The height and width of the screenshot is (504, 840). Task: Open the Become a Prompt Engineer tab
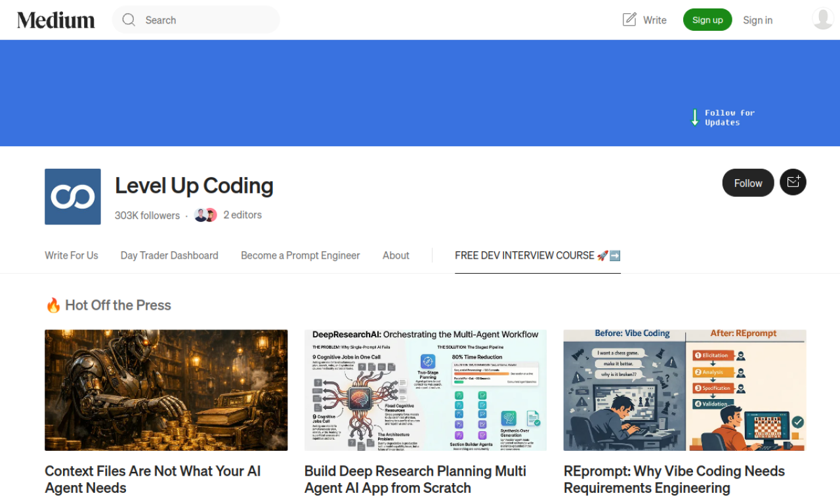pos(300,255)
